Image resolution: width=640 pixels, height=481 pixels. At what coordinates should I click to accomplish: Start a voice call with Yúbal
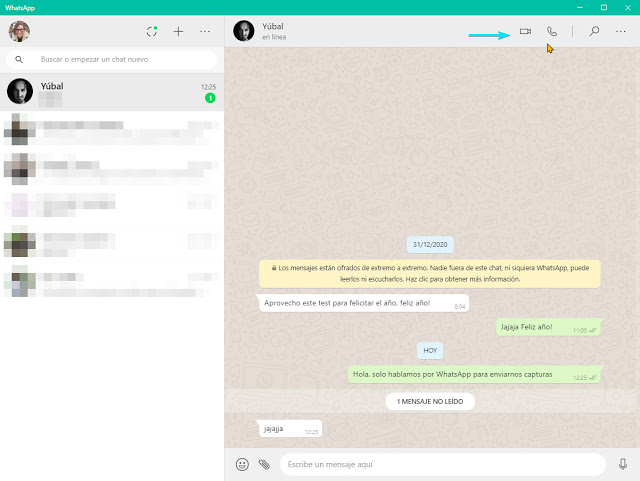tap(551, 32)
